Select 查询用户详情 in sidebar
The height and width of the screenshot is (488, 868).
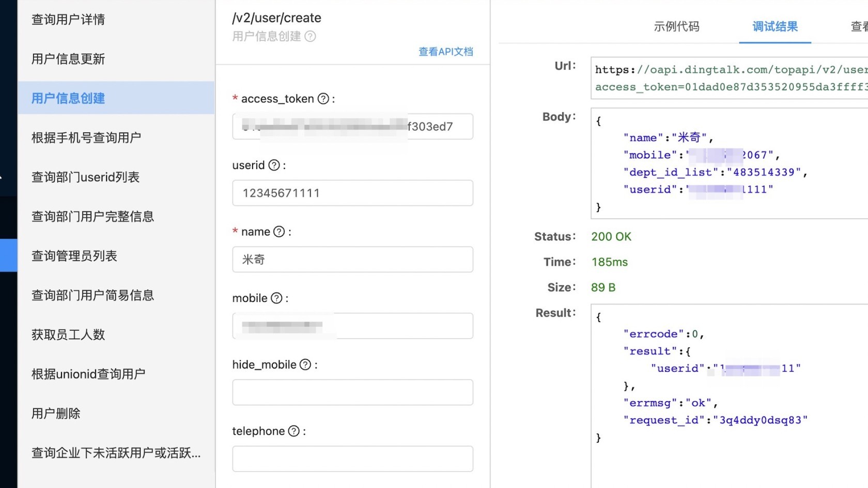point(68,20)
